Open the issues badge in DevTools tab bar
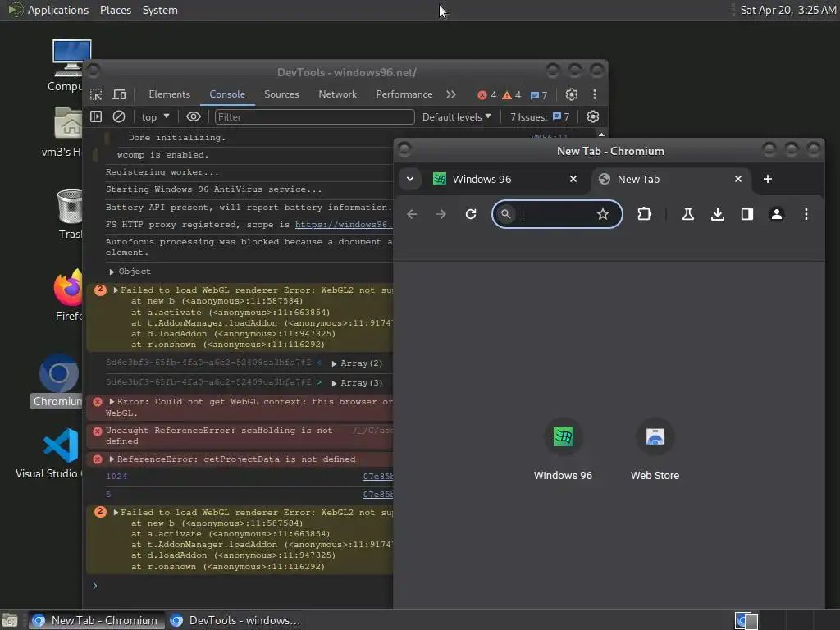Screen dimensions: 840x630 pos(539,95)
